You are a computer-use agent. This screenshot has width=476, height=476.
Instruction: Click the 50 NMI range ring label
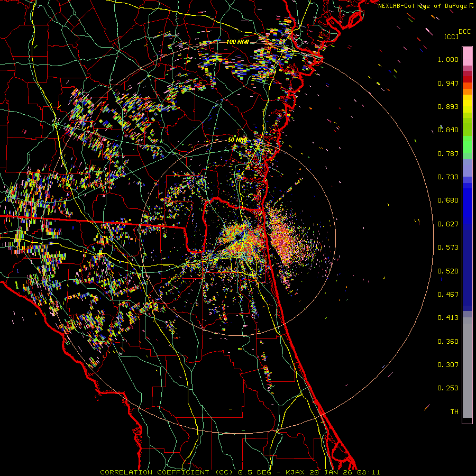point(237,140)
